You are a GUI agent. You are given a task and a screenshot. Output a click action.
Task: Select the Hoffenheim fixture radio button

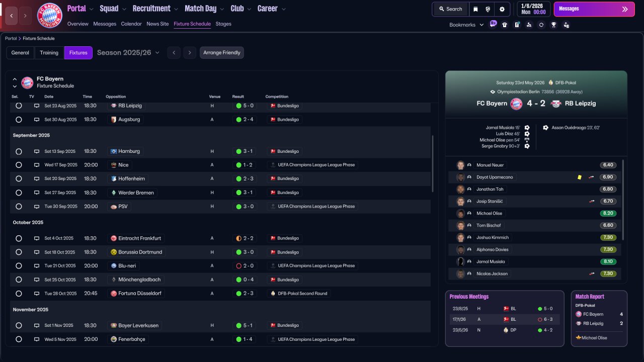point(19,179)
